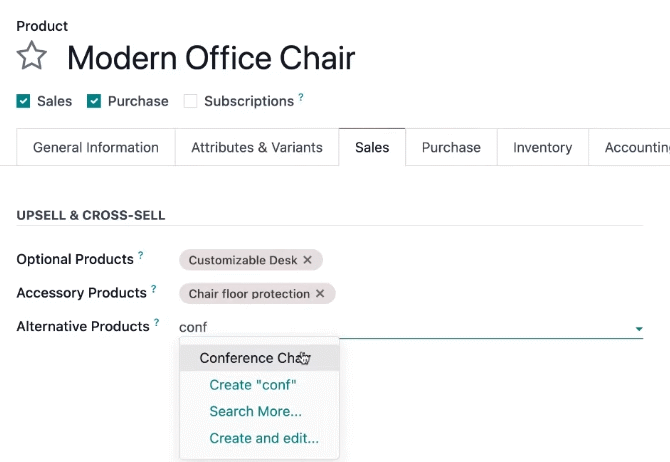Image resolution: width=670 pixels, height=462 pixels.
Task: Show the Optional Products help question mark
Action: (141, 255)
